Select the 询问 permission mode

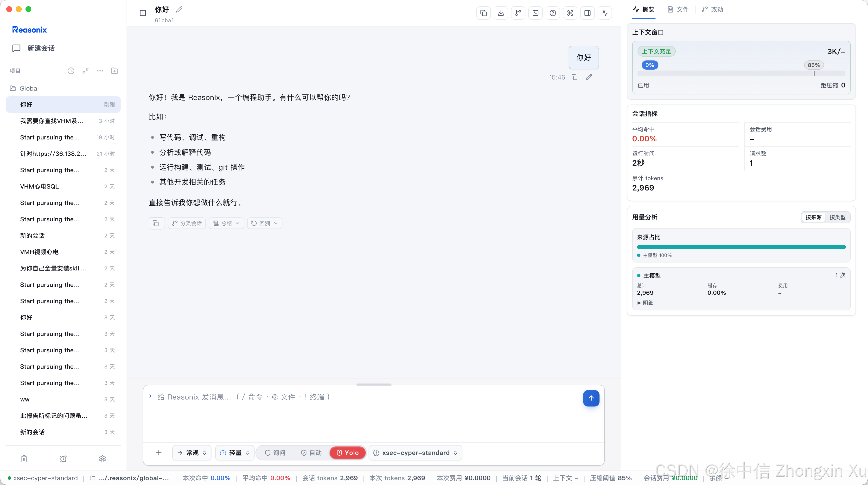pyautogui.click(x=275, y=453)
